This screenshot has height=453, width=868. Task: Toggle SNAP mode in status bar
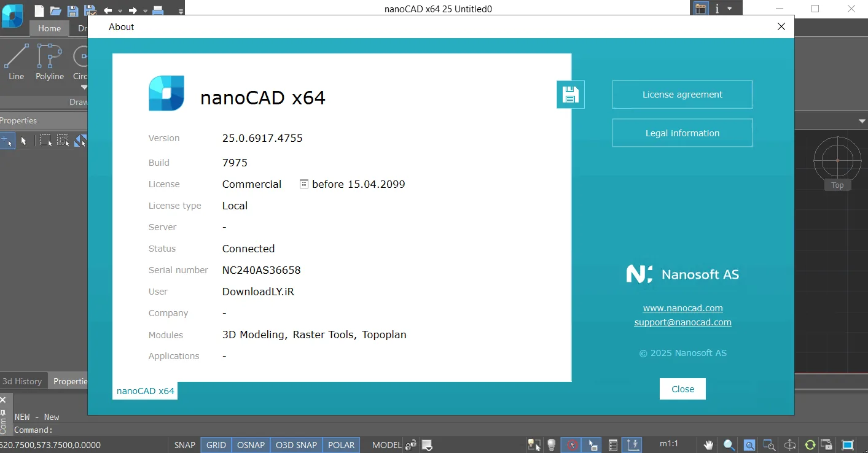[x=185, y=445]
